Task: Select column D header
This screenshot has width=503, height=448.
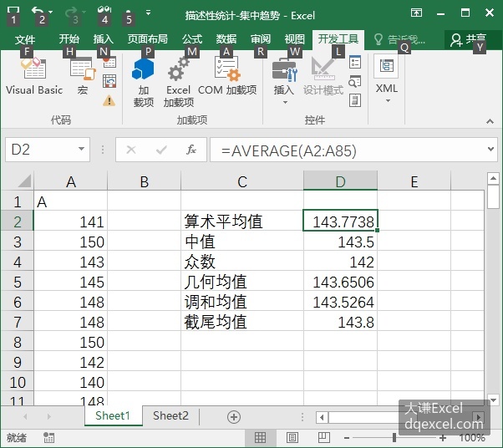Action: coord(340,181)
